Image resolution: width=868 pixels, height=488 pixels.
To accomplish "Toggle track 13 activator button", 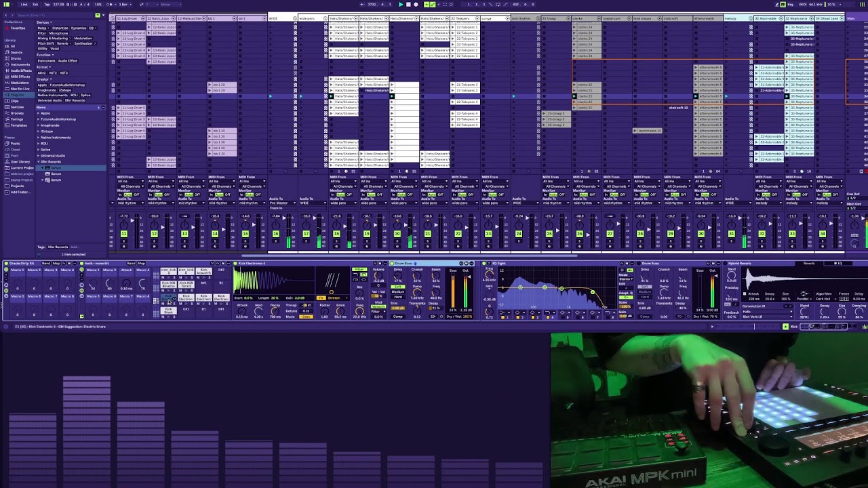I will (184, 234).
